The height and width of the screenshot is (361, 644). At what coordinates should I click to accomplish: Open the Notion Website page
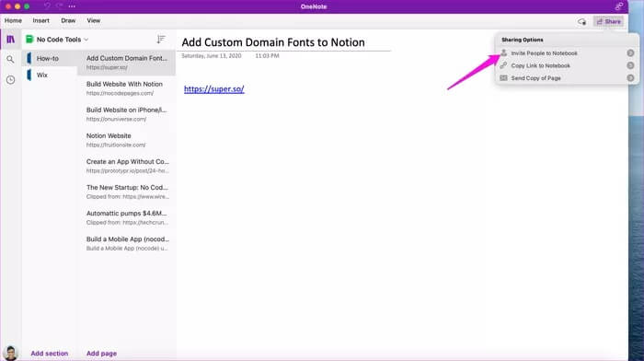pos(127,140)
